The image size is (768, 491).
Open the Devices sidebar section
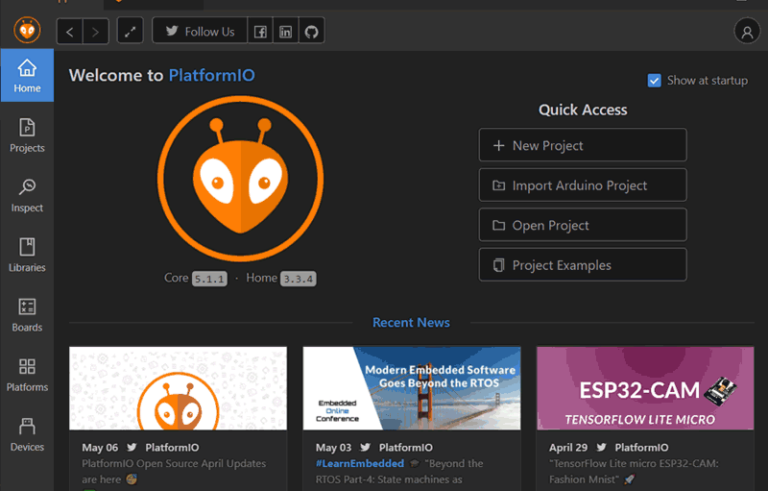(27, 434)
